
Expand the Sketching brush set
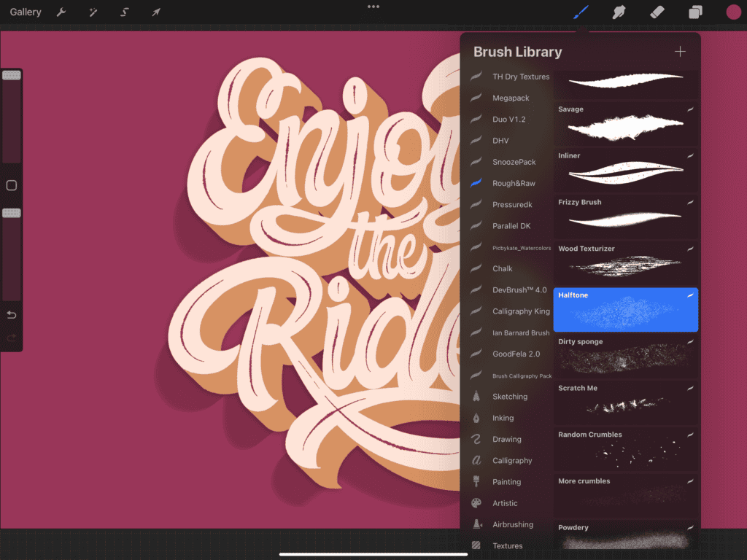(508, 396)
